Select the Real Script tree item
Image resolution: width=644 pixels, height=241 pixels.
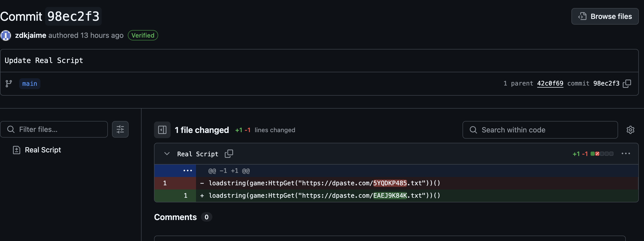coord(43,150)
